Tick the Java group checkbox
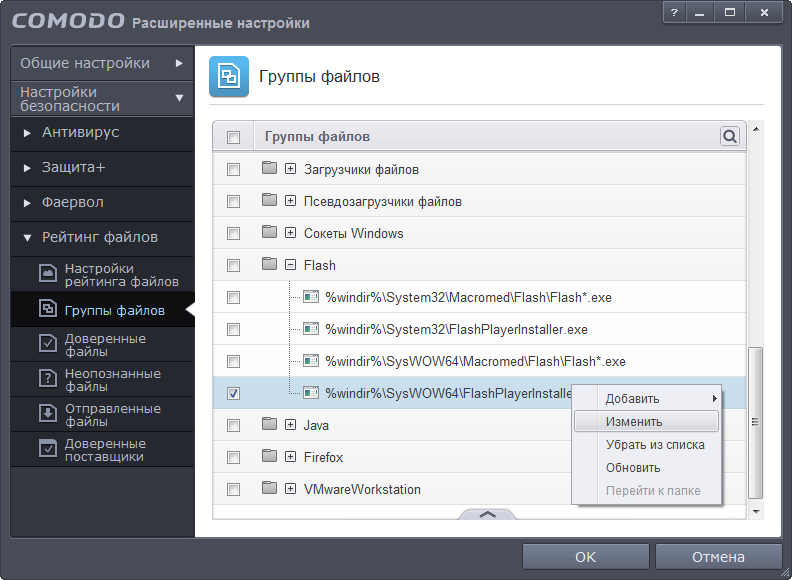This screenshot has width=792, height=580. tap(233, 426)
